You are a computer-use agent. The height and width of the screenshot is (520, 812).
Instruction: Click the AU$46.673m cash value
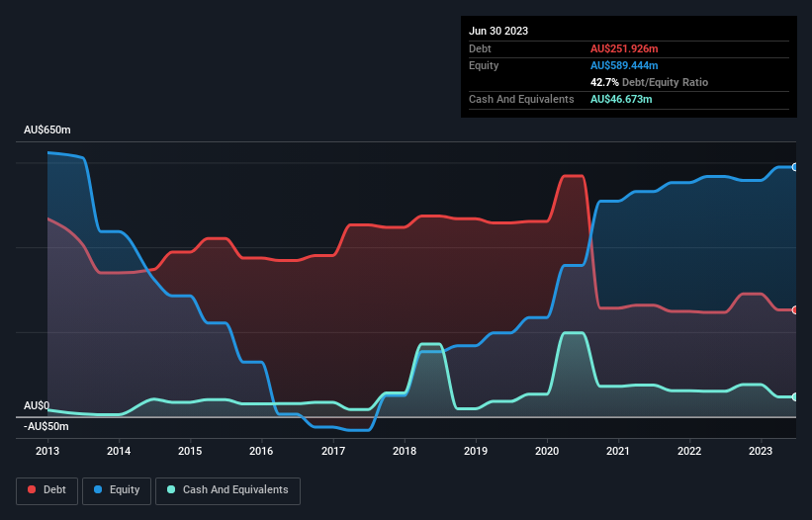[621, 99]
